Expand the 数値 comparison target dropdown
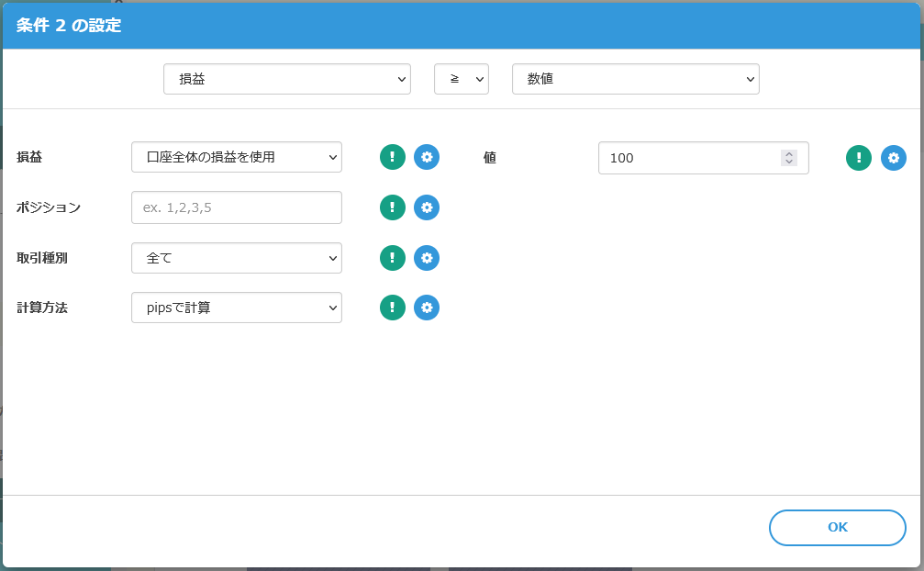 pos(635,79)
